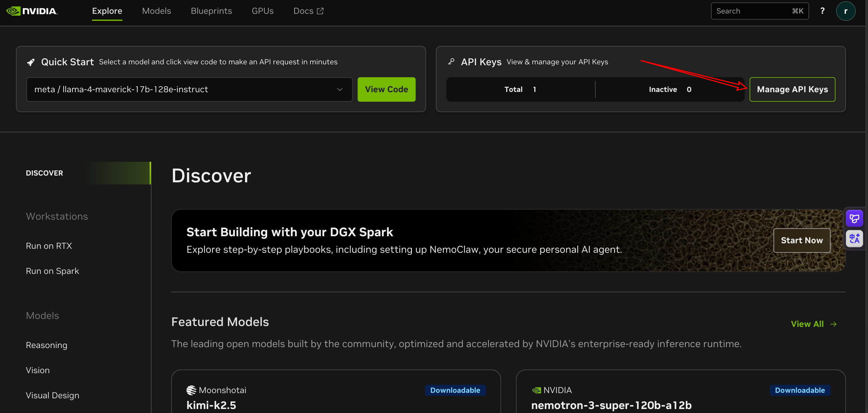
Task: Open the help question mark icon
Action: 823,11
